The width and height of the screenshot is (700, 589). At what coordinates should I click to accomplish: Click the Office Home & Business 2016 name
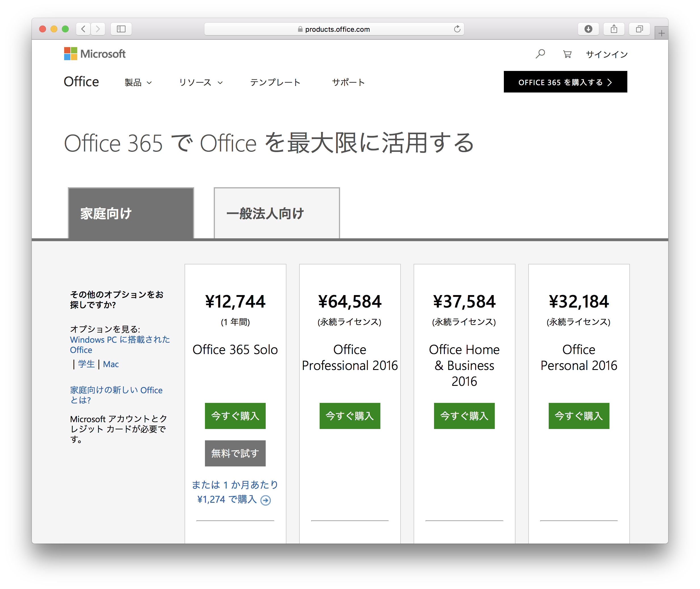[x=464, y=365]
